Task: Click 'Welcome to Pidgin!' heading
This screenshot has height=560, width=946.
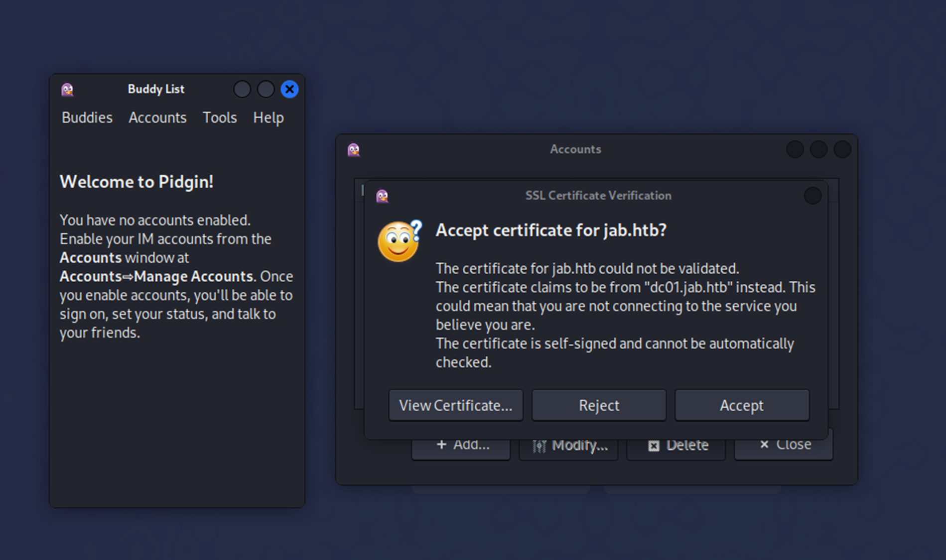Action: [x=136, y=182]
